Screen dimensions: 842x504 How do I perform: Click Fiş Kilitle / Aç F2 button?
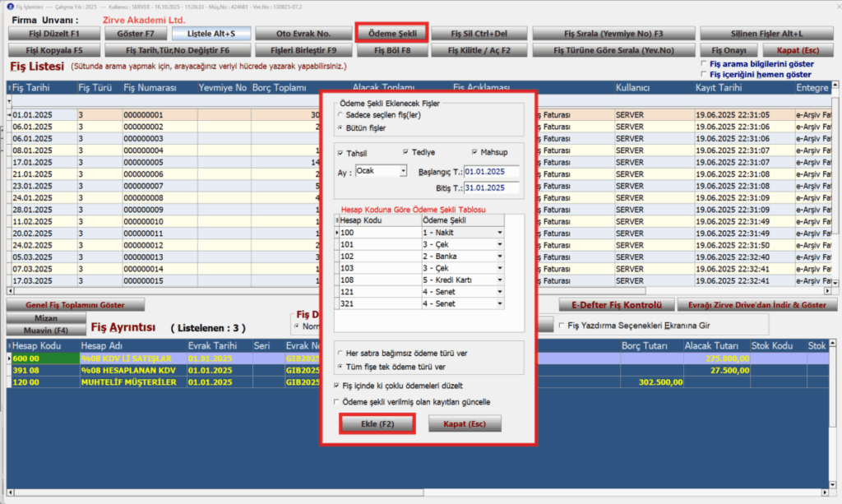point(479,50)
